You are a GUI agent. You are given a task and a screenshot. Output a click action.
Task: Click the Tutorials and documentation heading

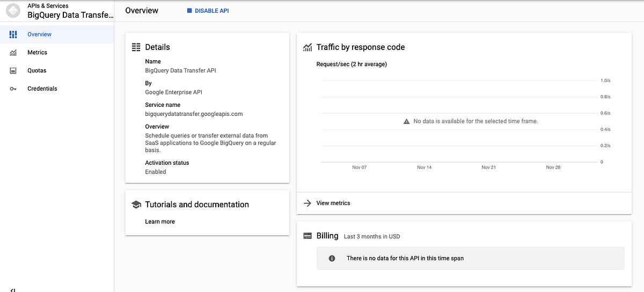click(197, 205)
